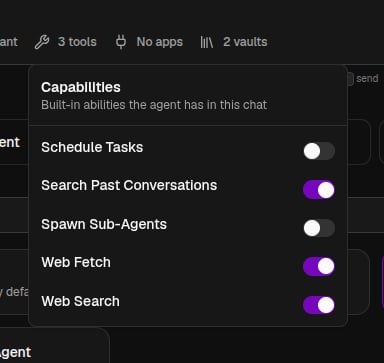Open the '2 vaults' selector
Viewport: 384px width, 363px height.
[x=234, y=42]
